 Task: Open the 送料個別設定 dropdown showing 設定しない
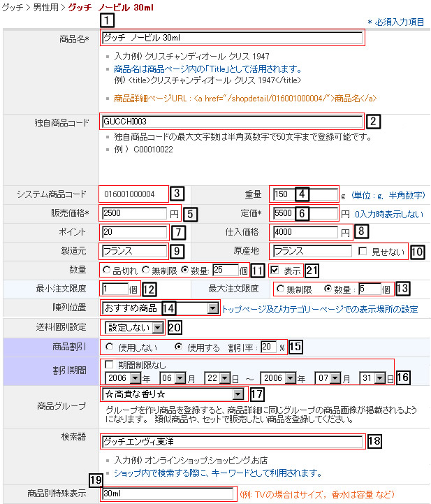click(x=135, y=328)
